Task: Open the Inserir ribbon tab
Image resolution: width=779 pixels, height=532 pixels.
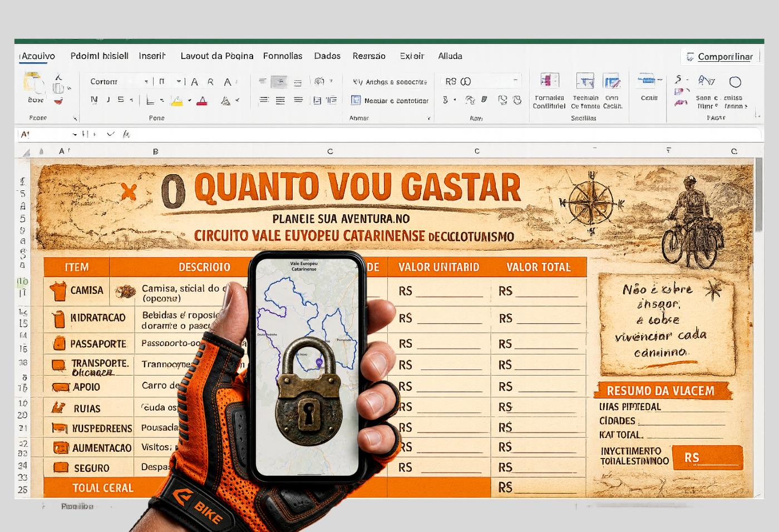Action: pos(152,56)
